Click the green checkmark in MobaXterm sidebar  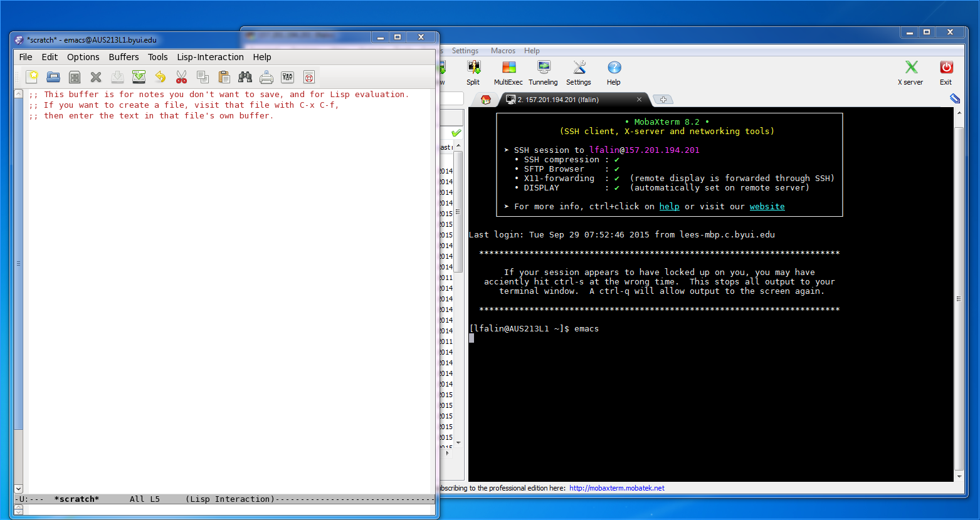456,133
